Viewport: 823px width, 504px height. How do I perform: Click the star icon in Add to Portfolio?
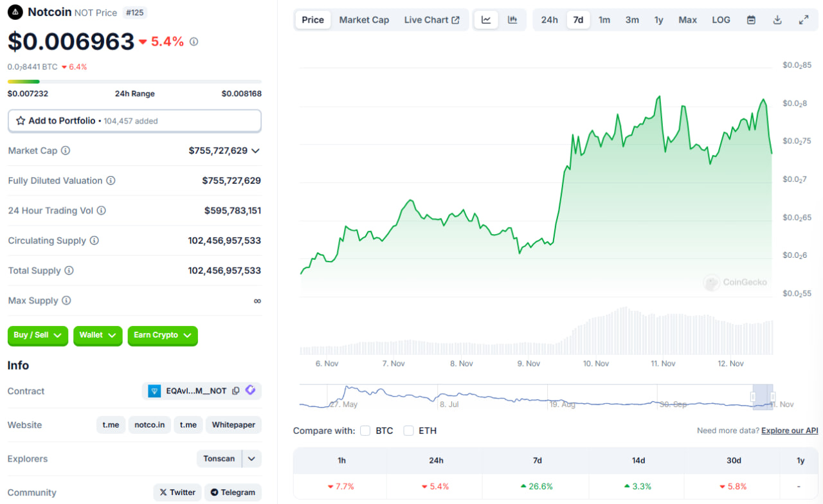point(21,121)
